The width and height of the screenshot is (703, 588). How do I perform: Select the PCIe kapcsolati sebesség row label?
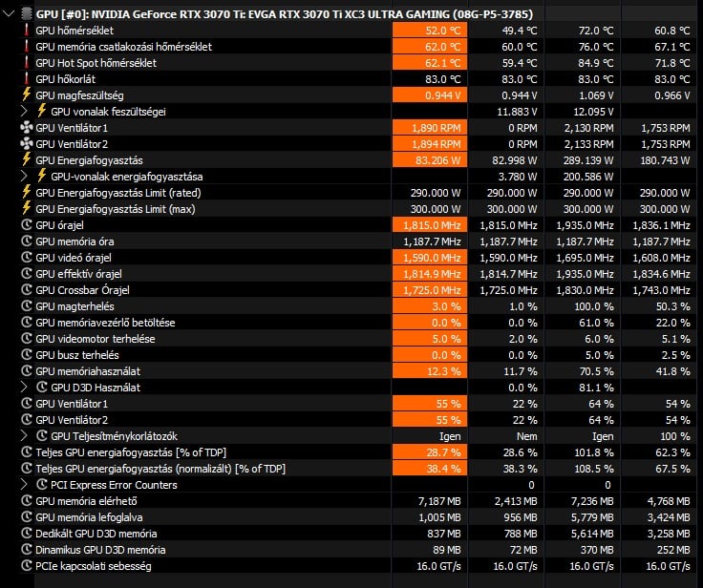pyautogui.click(x=93, y=566)
